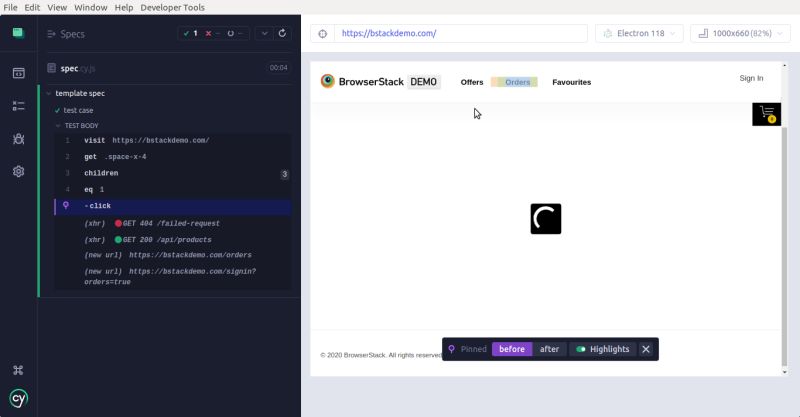800x417 pixels.
Task: Show the 'after' snapshot
Action: [x=549, y=349]
